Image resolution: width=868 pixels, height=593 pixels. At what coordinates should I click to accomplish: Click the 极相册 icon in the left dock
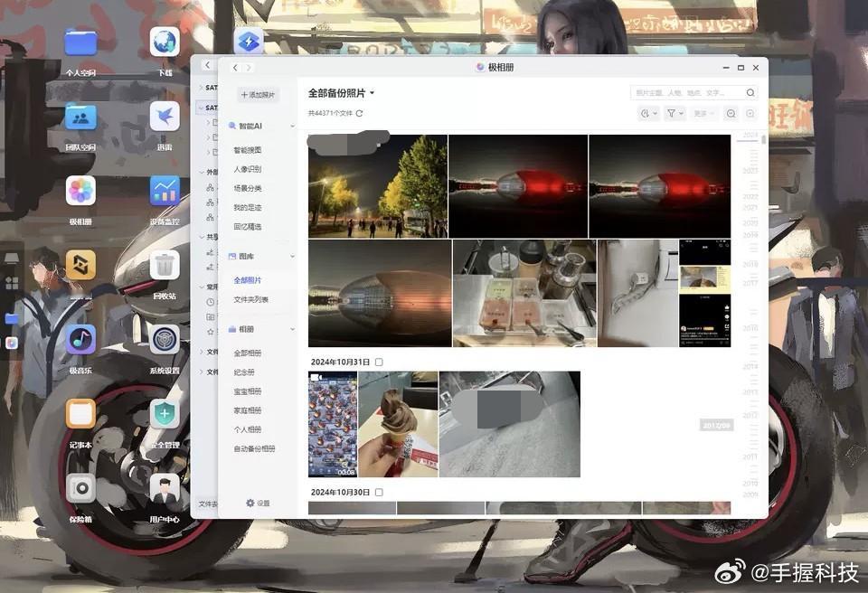12,344
